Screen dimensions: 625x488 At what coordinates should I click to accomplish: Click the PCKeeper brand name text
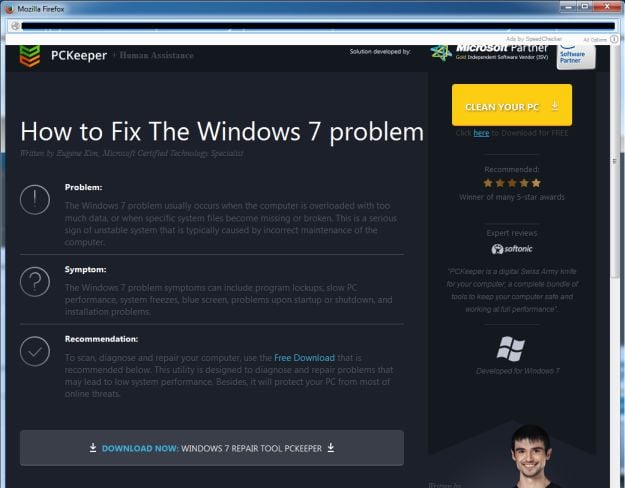[x=79, y=55]
